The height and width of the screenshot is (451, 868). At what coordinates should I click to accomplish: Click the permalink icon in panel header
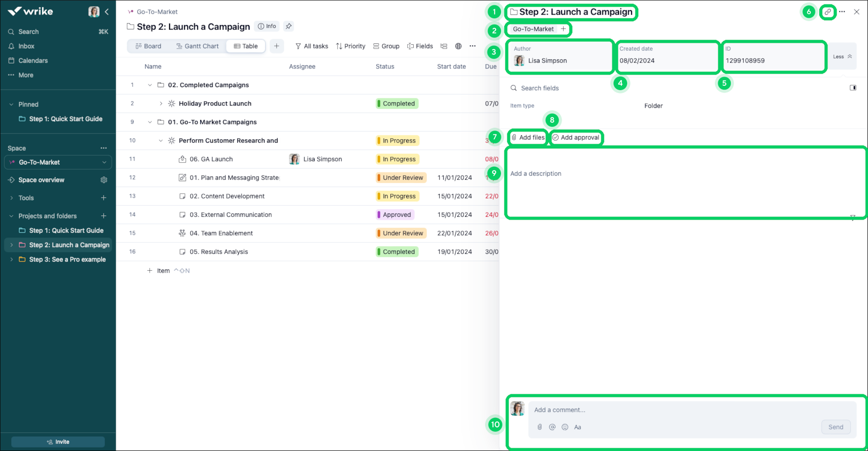(x=828, y=12)
